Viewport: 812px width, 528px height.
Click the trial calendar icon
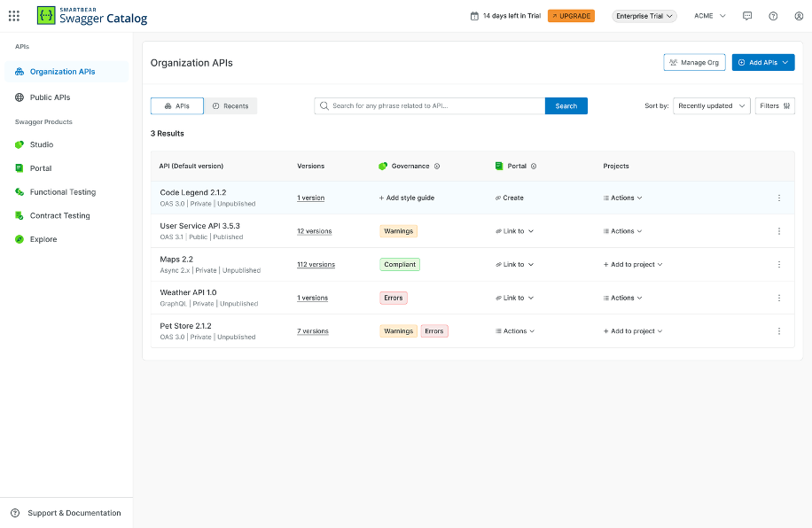474,16
